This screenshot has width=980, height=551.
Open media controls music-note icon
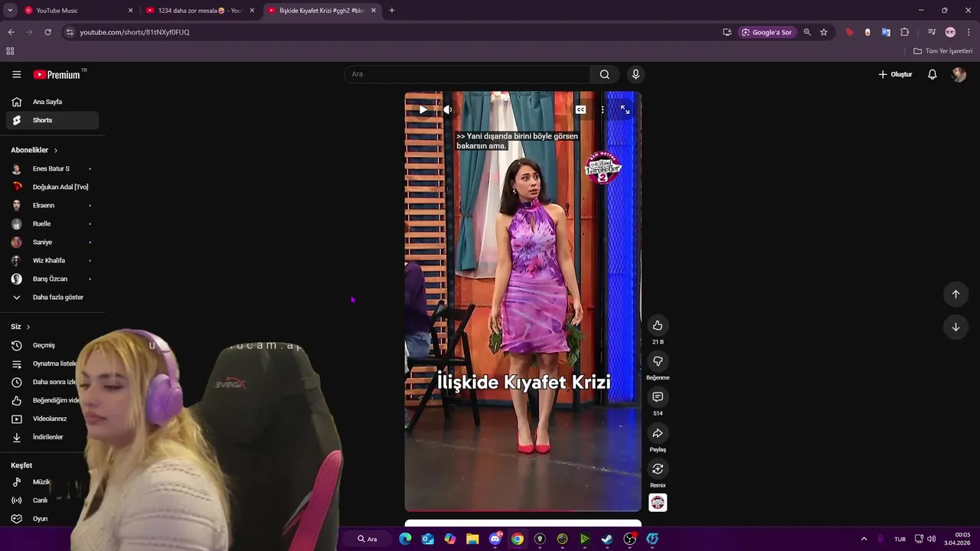tap(932, 32)
